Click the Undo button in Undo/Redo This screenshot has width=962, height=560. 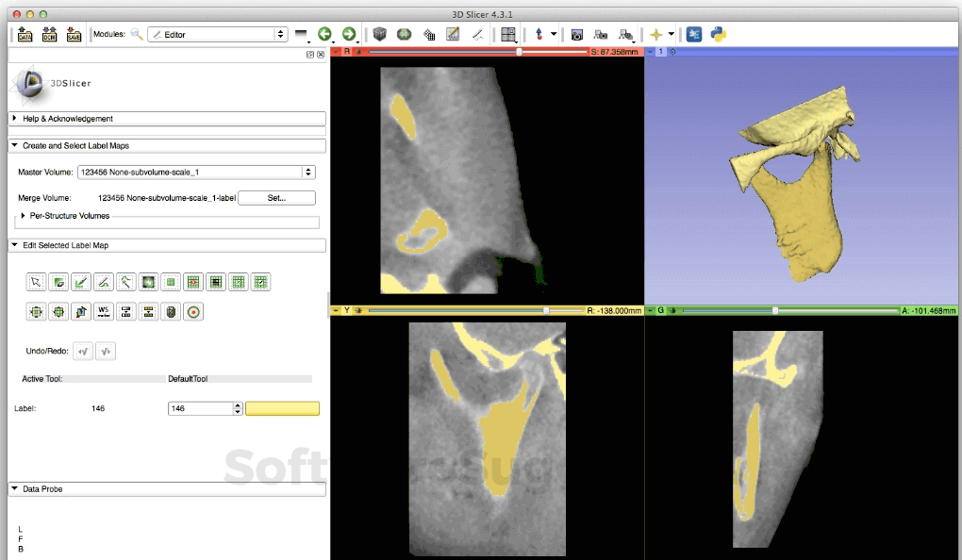[x=83, y=351]
